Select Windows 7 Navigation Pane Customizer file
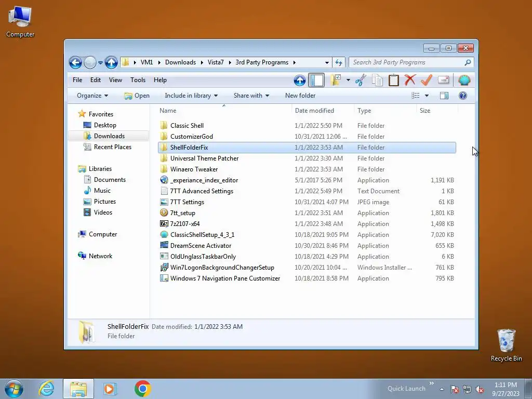The image size is (532, 399). (307, 278)
